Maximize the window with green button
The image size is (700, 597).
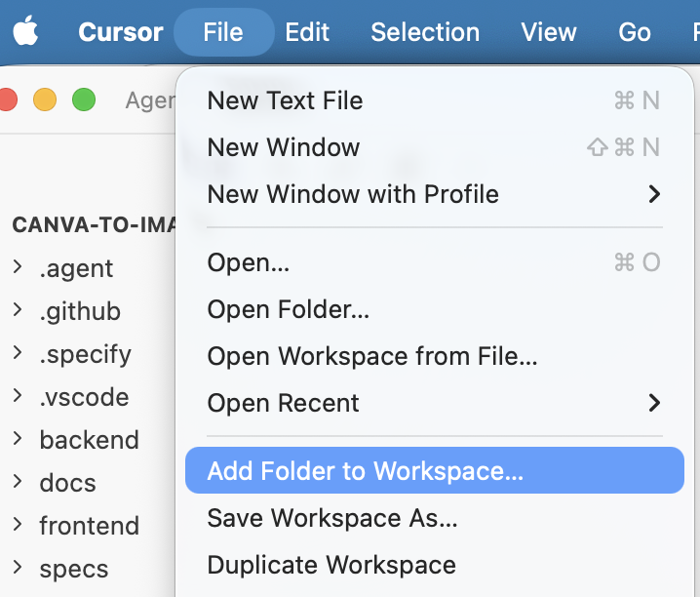(84, 99)
